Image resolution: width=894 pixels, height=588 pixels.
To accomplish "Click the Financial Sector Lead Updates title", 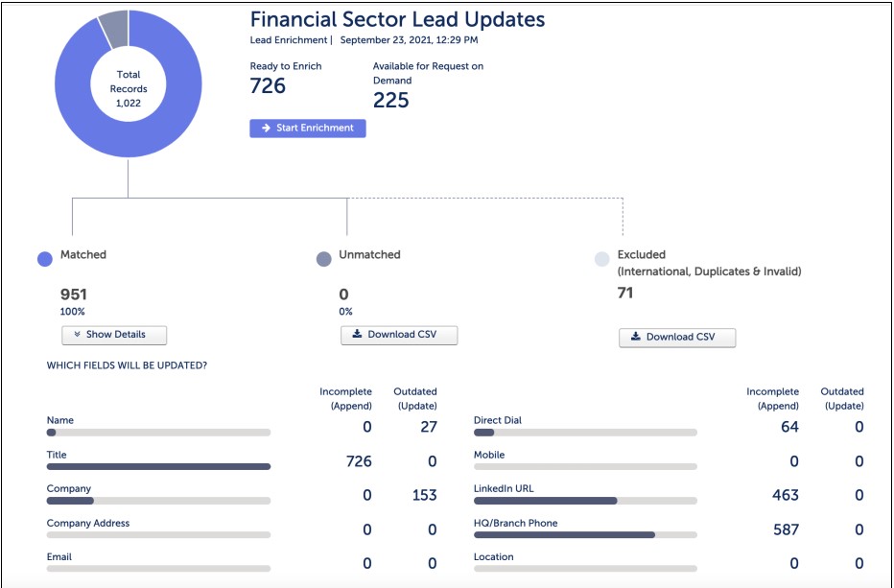I will pos(399,18).
